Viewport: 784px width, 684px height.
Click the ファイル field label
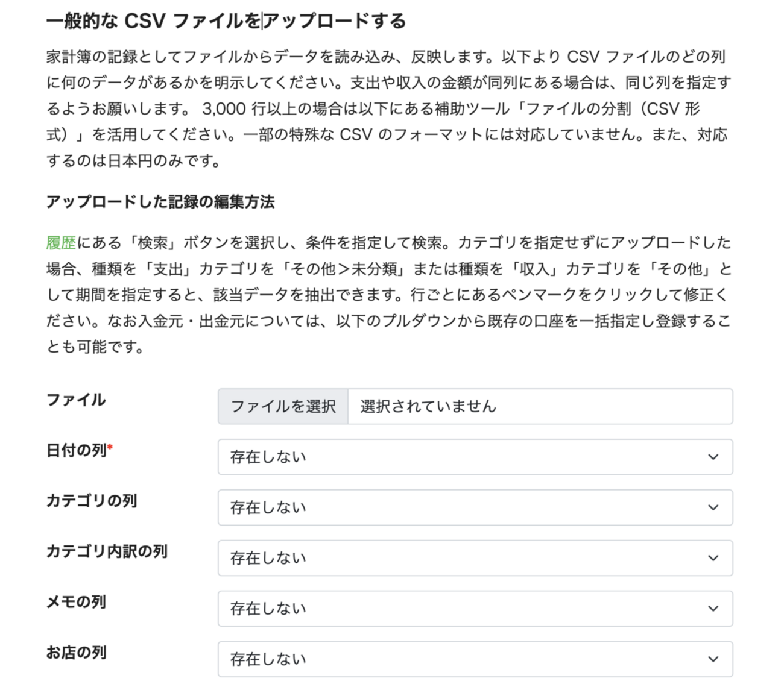(76, 400)
